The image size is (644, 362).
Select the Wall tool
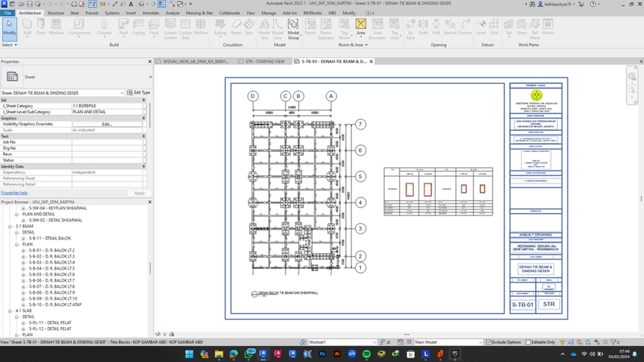[x=27, y=27]
